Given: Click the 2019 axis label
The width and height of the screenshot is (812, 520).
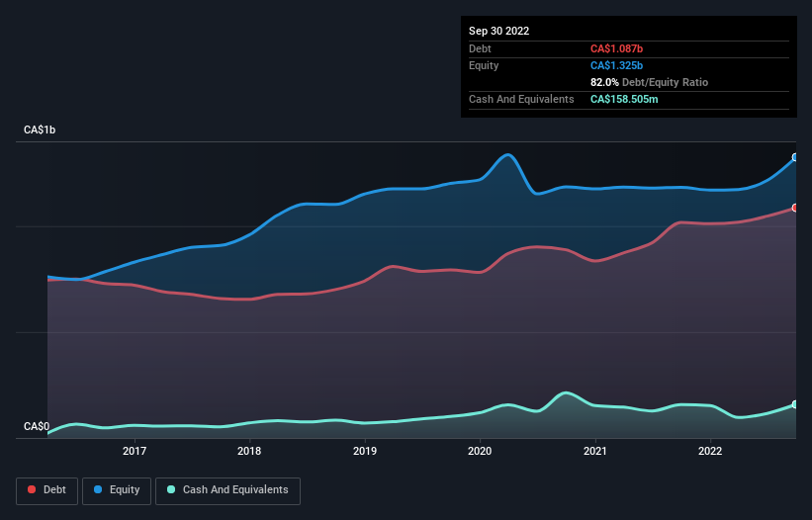Looking at the screenshot, I should [365, 451].
